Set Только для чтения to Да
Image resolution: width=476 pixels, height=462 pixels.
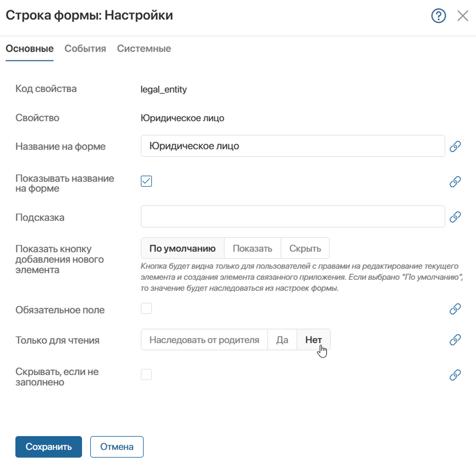tap(282, 340)
